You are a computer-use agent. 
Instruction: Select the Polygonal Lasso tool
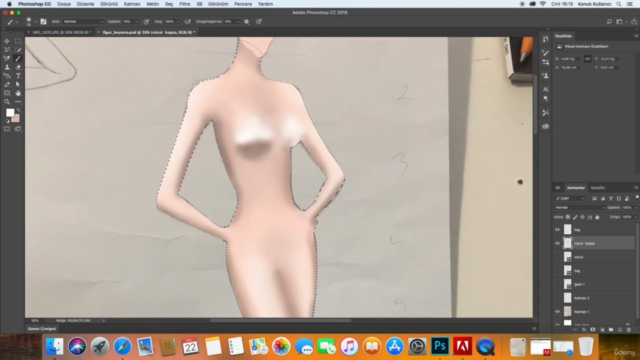(x=7, y=50)
